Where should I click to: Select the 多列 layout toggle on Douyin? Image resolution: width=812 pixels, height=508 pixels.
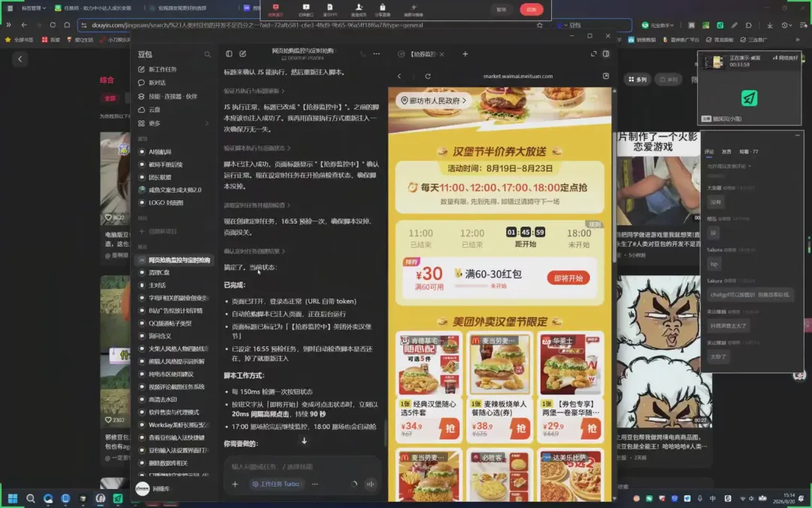coord(638,79)
